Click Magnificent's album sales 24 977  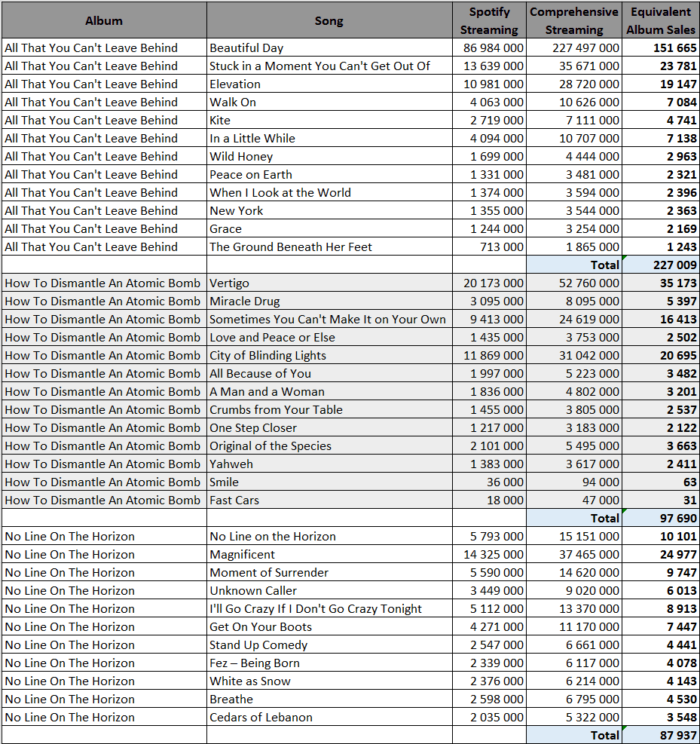coord(661,554)
